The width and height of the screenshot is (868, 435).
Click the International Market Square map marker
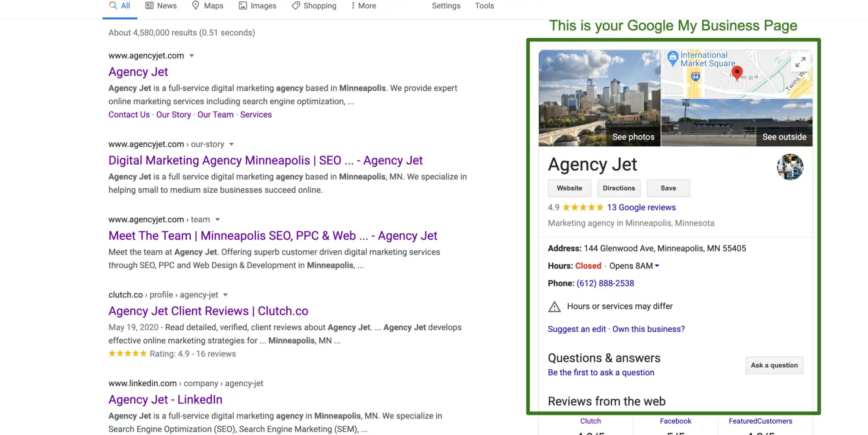pos(673,58)
